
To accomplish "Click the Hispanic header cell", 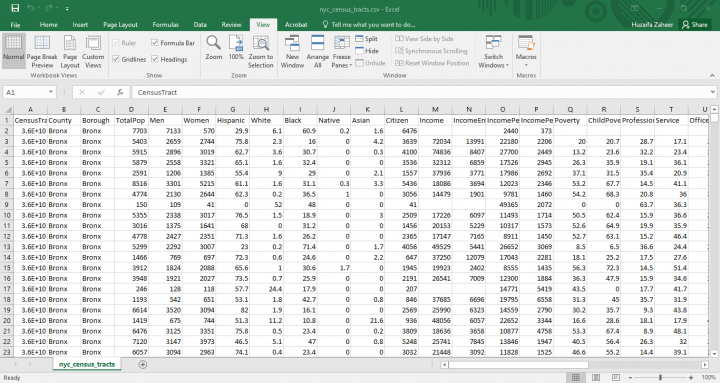I will coord(233,120).
